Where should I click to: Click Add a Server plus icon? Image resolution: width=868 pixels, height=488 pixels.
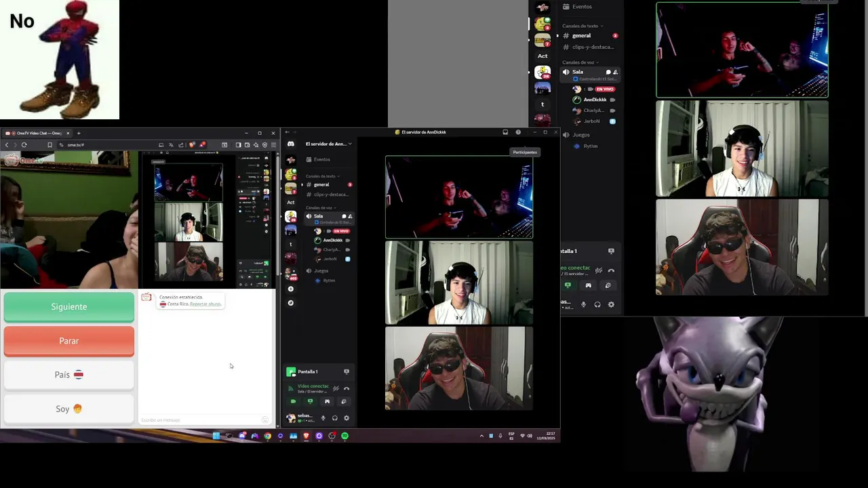[x=291, y=289]
